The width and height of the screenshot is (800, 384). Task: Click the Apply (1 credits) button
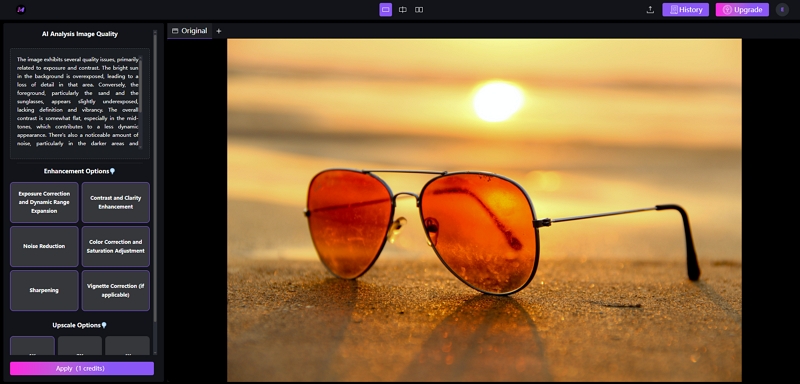tap(82, 368)
